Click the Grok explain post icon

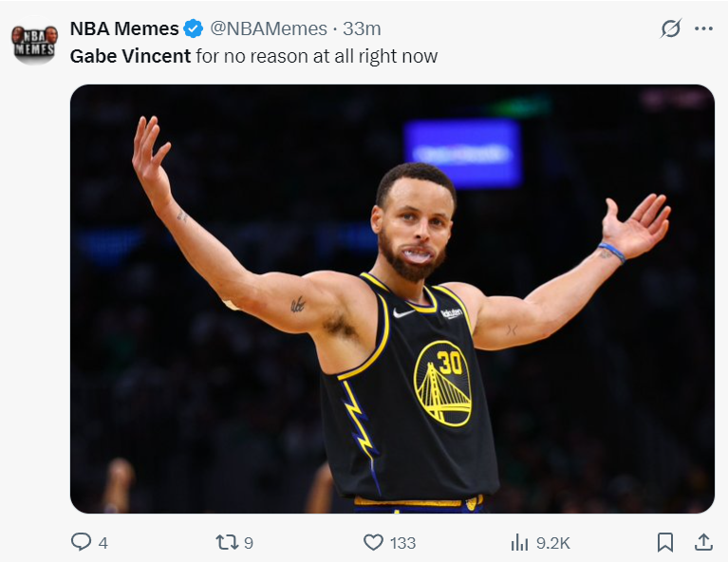tap(670, 28)
